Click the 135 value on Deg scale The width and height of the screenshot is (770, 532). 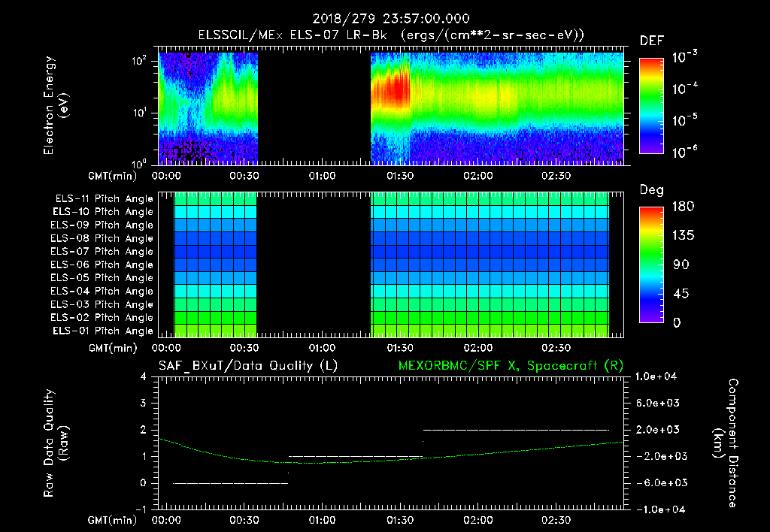tap(683, 235)
